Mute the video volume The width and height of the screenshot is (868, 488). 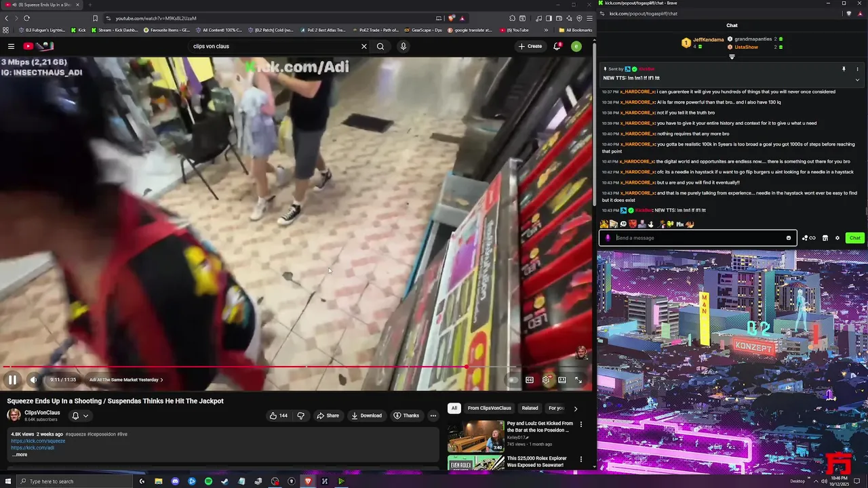pyautogui.click(x=33, y=380)
